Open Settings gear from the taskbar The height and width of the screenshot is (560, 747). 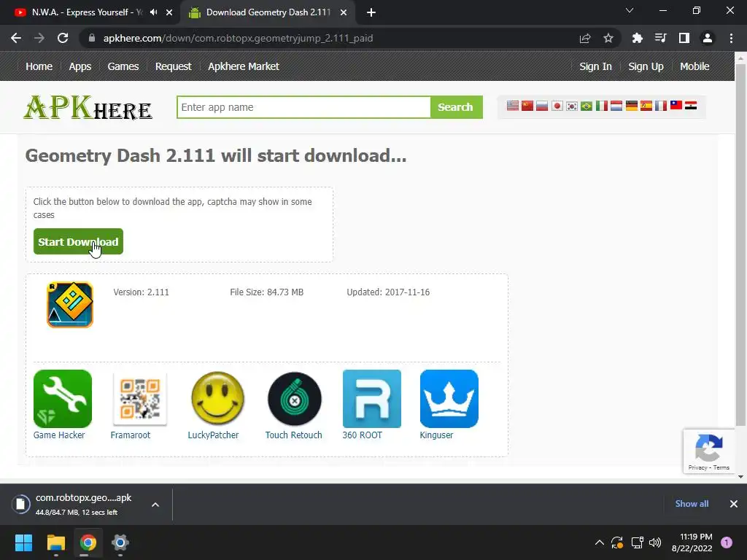point(120,542)
